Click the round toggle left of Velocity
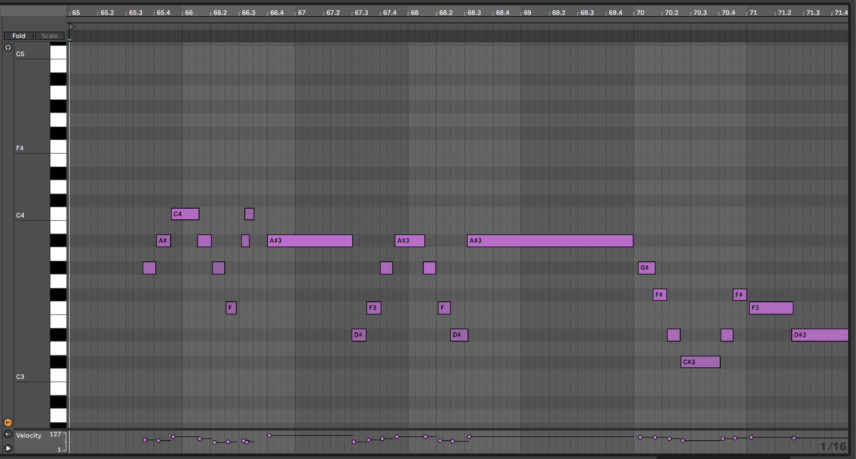856x459 pixels. click(x=8, y=435)
